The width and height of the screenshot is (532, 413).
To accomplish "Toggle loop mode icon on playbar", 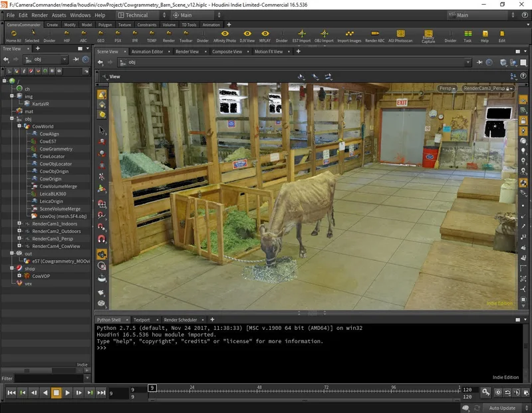I will (x=507, y=392).
